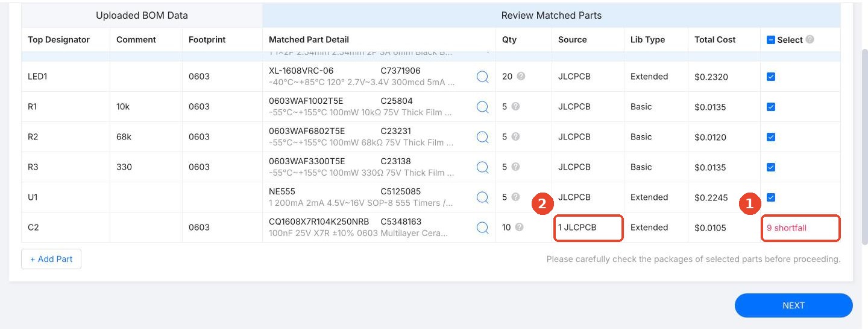The width and height of the screenshot is (868, 329).
Task: Select part number C25804
Action: click(x=397, y=101)
